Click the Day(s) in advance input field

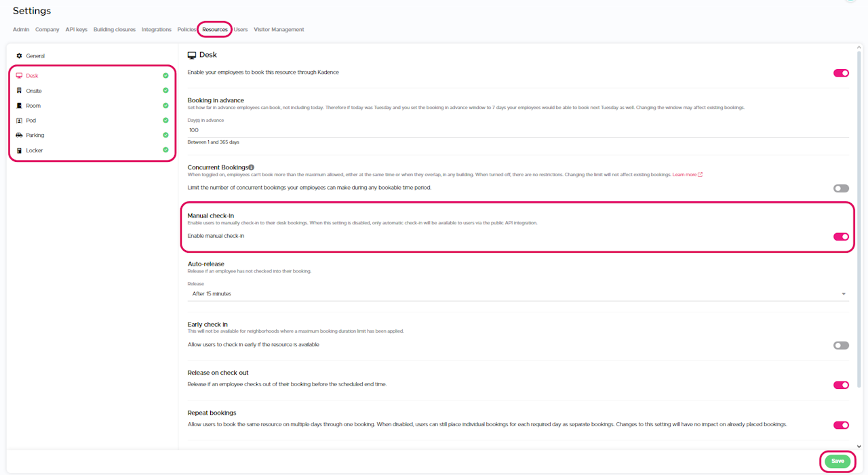tap(518, 130)
